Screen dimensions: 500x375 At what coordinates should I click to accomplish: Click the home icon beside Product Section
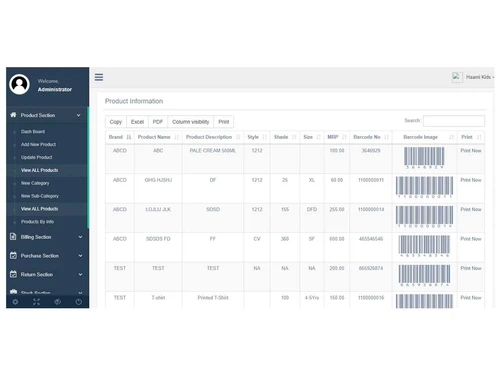point(13,115)
